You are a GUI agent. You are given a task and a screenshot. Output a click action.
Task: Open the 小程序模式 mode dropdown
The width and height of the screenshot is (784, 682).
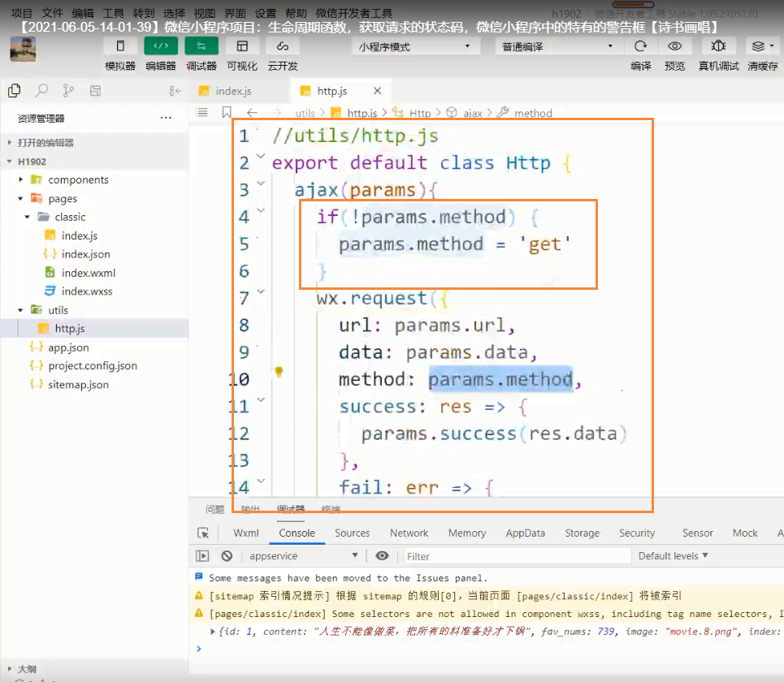point(415,46)
